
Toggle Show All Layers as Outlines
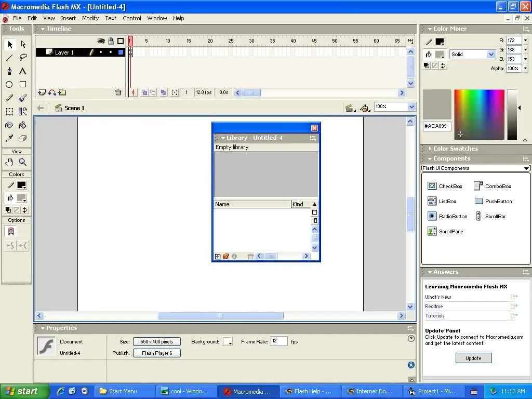coord(121,41)
